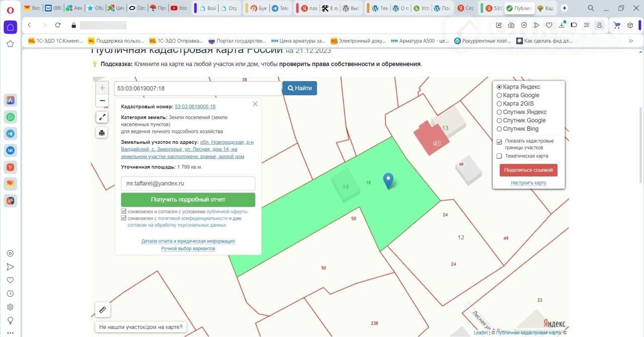Image resolution: width=644 pixels, height=337 pixels.
Task: Toggle fullscreen map view icon
Action: [102, 117]
